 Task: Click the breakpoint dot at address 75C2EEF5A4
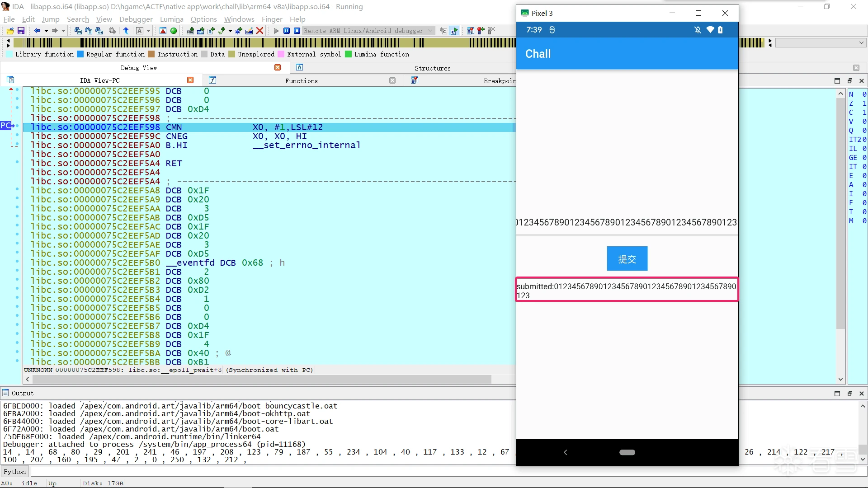pos(17,163)
